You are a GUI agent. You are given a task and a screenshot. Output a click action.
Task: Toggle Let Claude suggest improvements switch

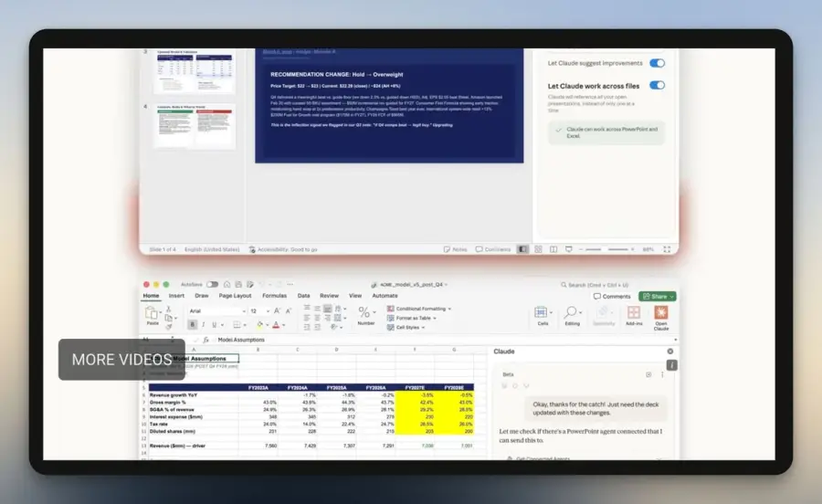pos(657,63)
